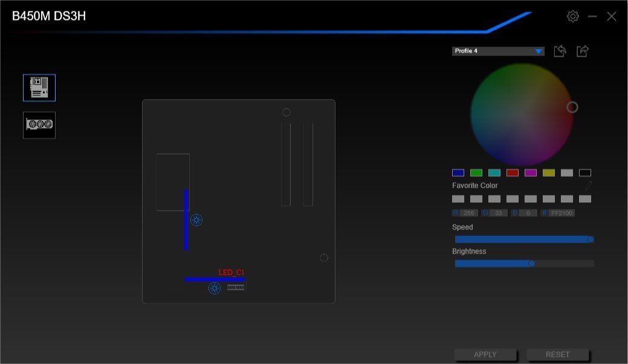Viewport: 628px width, 364px height.
Task: Click the R value field showing 255
Action: tap(469, 213)
